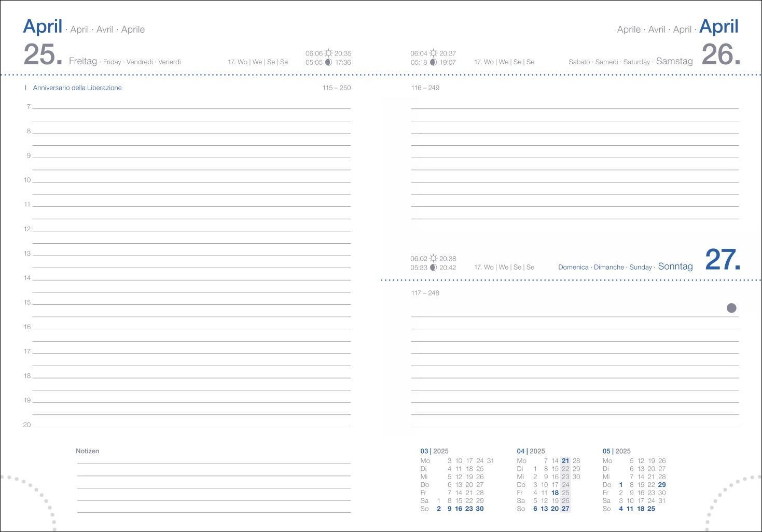Click the '04 | 2025' mini calendar header
The width and height of the screenshot is (762, 532).
coord(531,451)
